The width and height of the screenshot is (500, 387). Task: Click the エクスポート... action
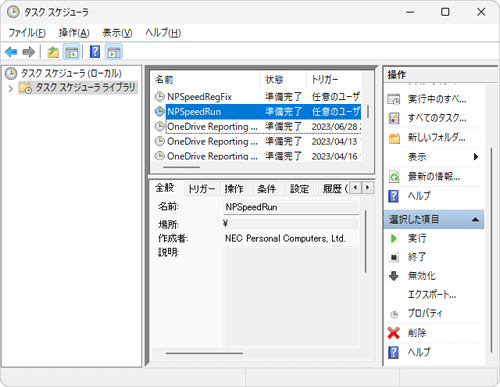click(432, 294)
